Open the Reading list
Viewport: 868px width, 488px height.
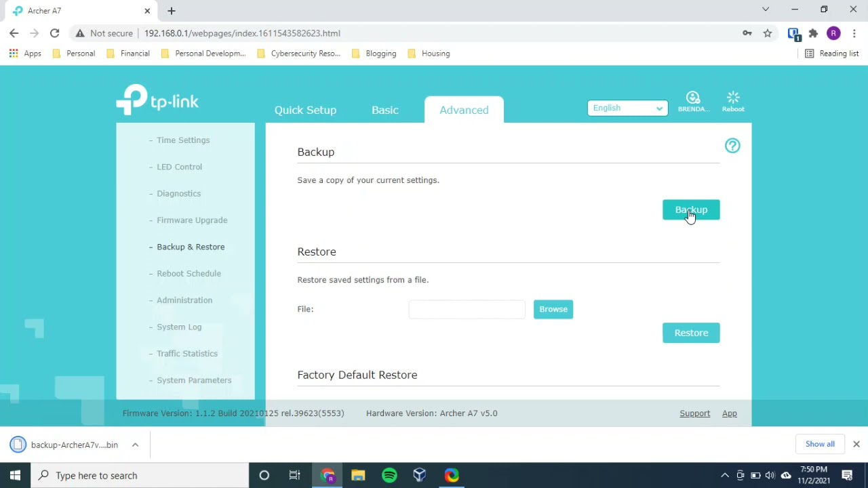click(x=831, y=54)
